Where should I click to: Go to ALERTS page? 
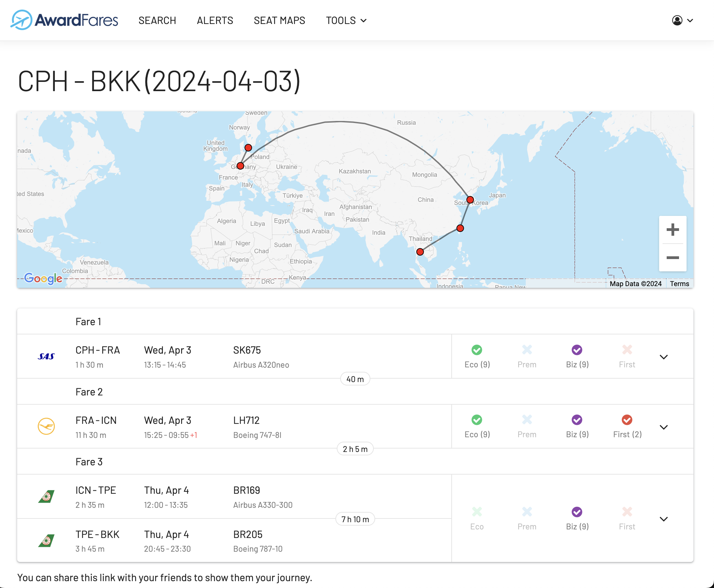215,21
